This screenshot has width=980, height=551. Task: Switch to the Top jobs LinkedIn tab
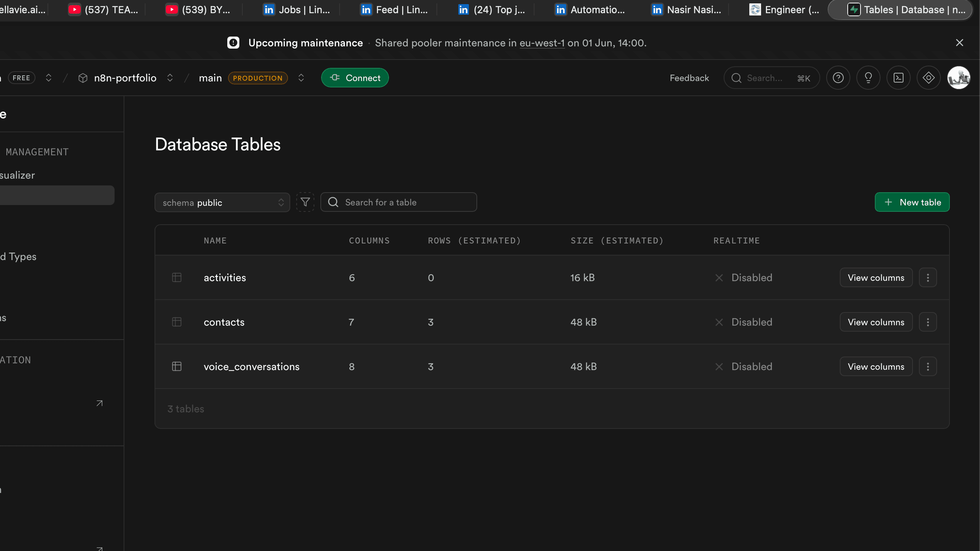pos(492,10)
